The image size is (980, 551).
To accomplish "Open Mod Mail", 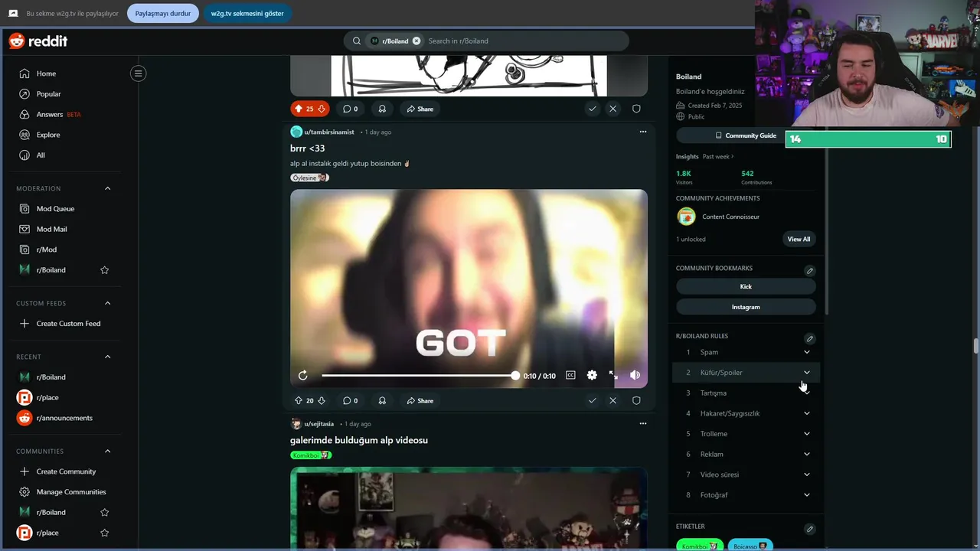I will pyautogui.click(x=51, y=229).
